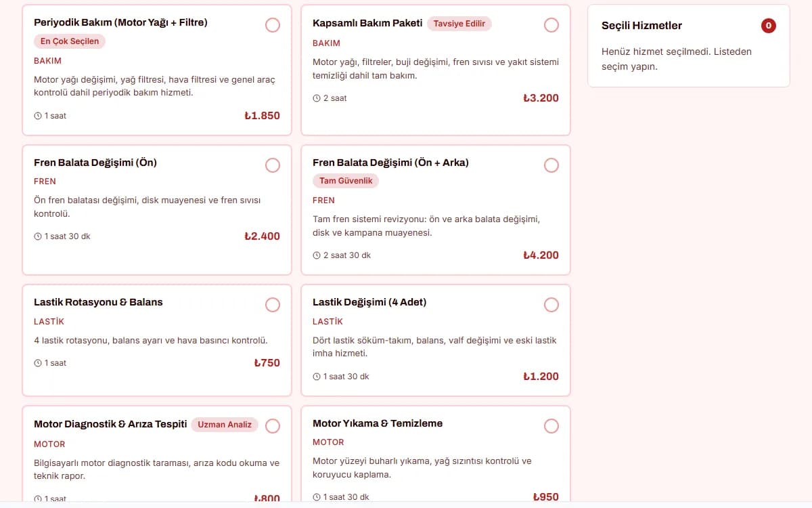Choose Motor Diagnostik & Arıza Tespiti radio
812x508 pixels.
click(x=273, y=426)
